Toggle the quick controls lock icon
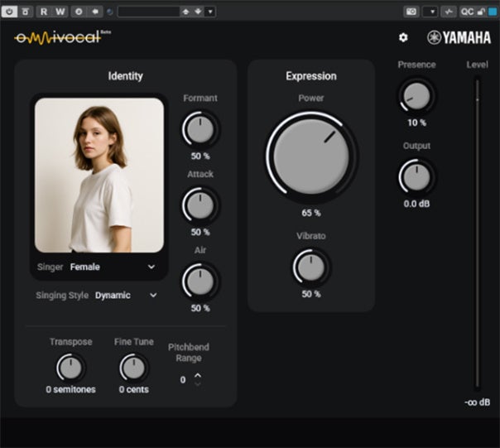Viewport: 500px width, 448px height. (481, 12)
